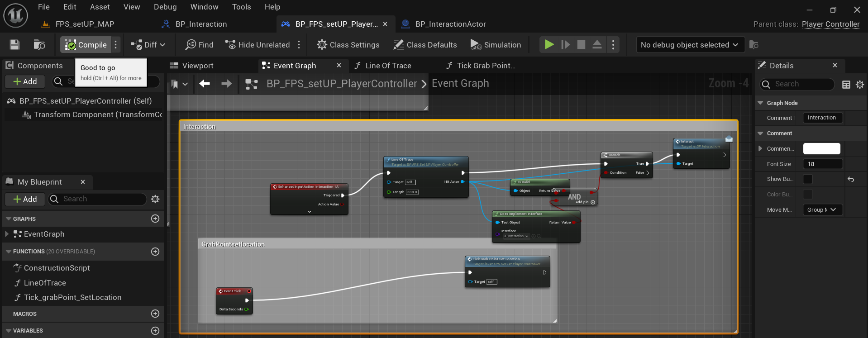This screenshot has height=338, width=868.
Task: Open My Blueprint settings gear
Action: click(155, 199)
